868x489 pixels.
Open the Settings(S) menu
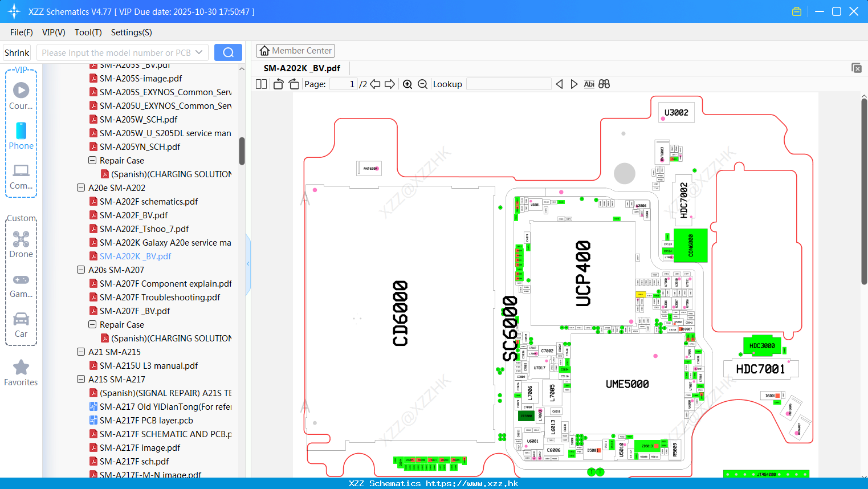click(x=132, y=32)
